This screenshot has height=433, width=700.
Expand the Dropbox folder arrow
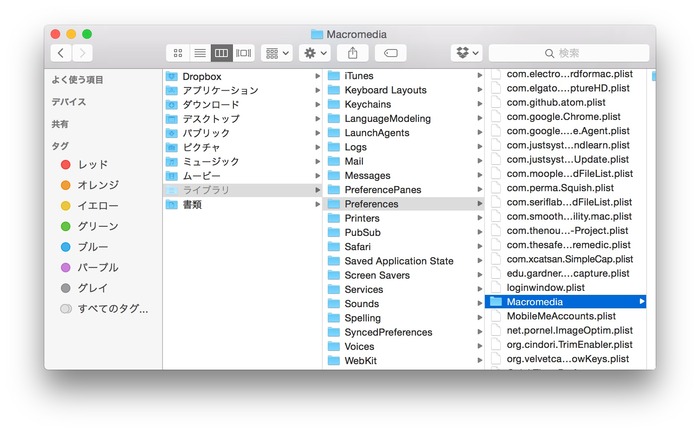tap(317, 76)
